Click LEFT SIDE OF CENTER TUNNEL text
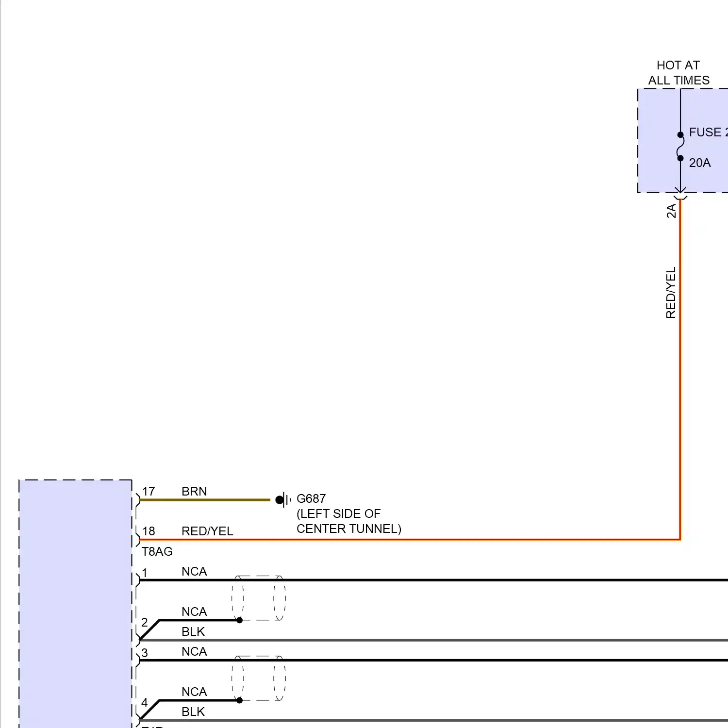Image resolution: width=728 pixels, height=728 pixels. [x=349, y=521]
